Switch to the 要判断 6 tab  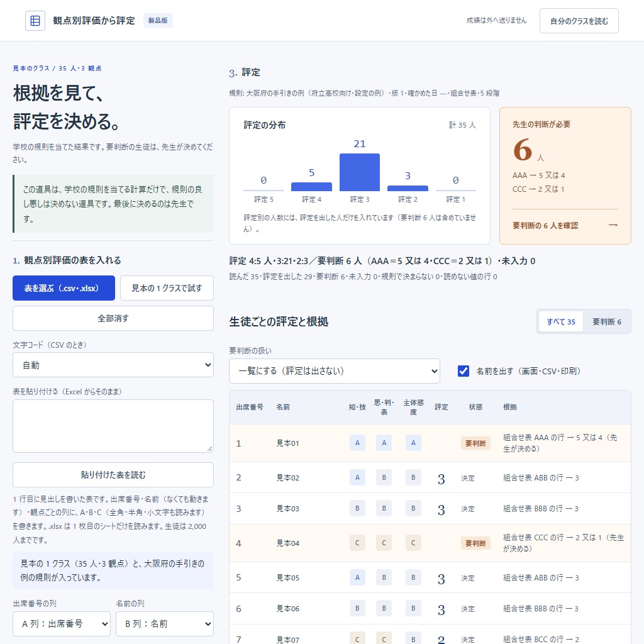(x=607, y=321)
